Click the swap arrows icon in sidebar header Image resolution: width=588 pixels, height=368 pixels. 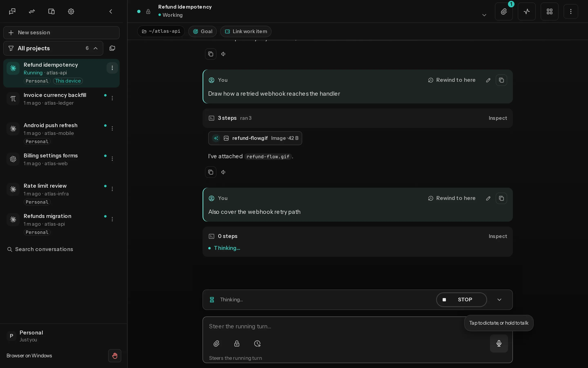[32, 11]
